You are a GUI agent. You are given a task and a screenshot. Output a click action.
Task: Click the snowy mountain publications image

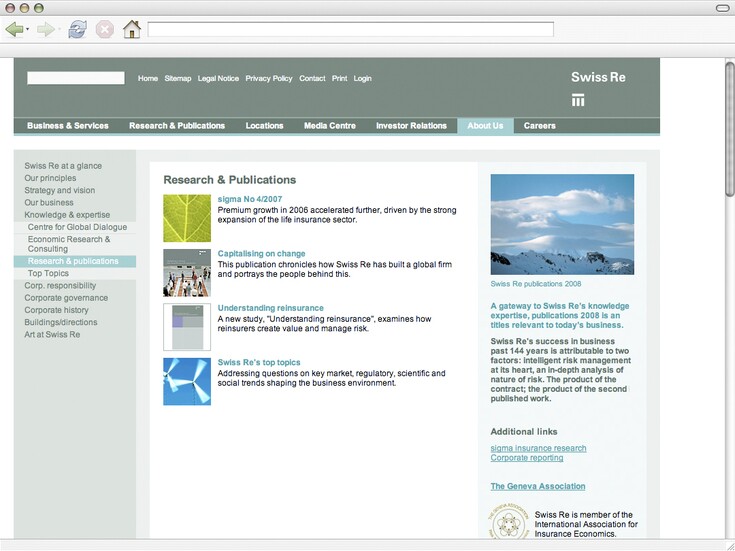pyautogui.click(x=562, y=224)
